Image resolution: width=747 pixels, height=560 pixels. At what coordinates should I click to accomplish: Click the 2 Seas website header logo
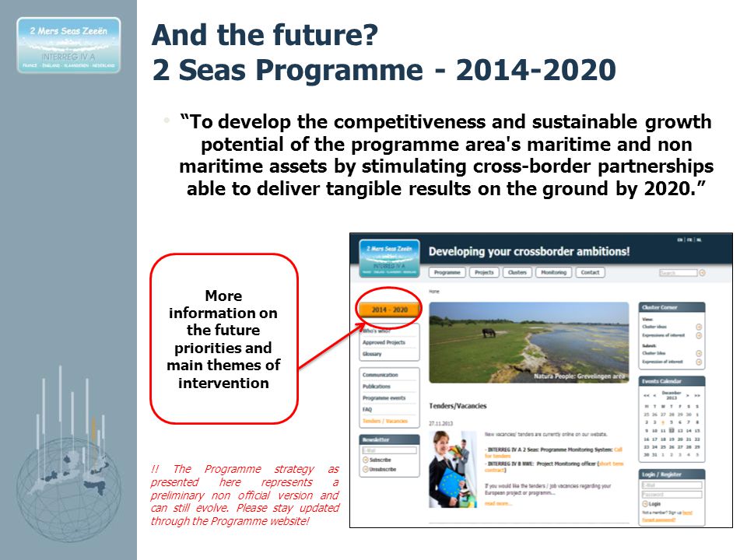[389, 258]
